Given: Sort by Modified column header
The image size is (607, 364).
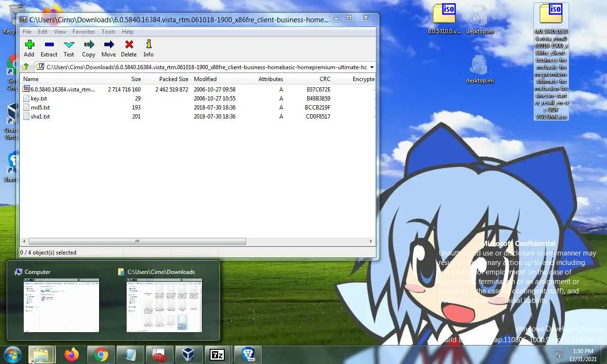Looking at the screenshot, I should coord(215,79).
